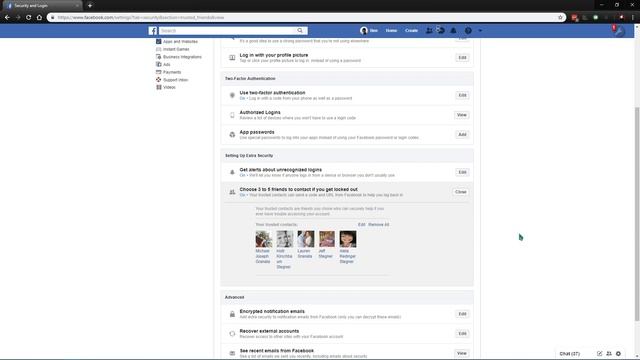
Task: Edit alerts about unrecognized logins
Action: coord(462,172)
